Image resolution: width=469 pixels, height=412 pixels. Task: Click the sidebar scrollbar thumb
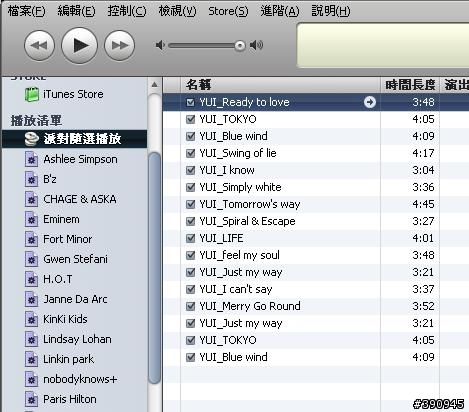coord(154,268)
